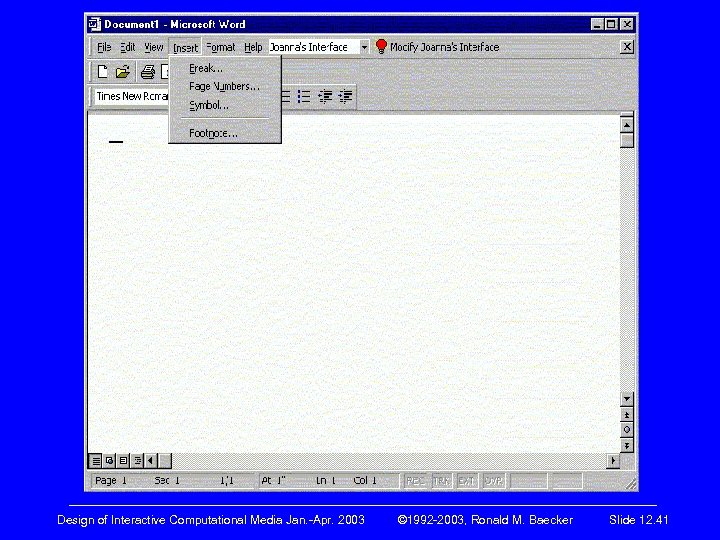Click the red lightbulb Modify icon
Image resolution: width=720 pixels, height=540 pixels.
coord(381,47)
